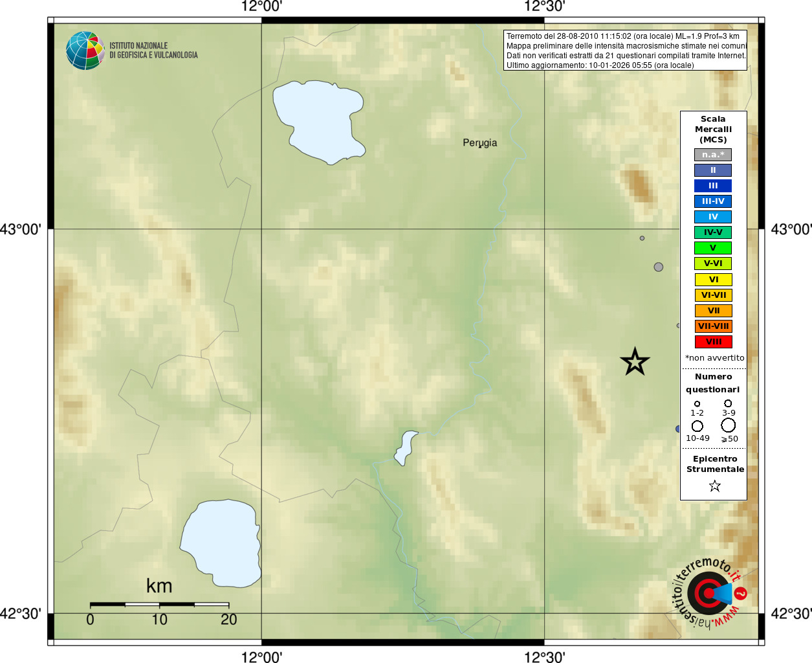The height and width of the screenshot is (663, 812).
Task: Click the bottom 12°00' longitude label
Action: coord(261,657)
